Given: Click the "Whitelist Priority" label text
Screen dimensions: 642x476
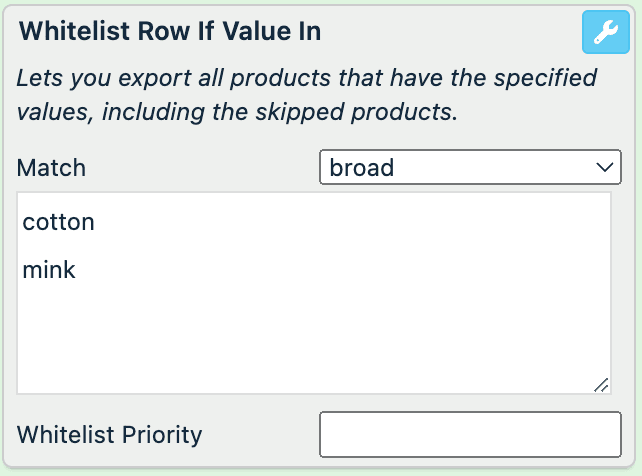Looking at the screenshot, I should point(110,435).
